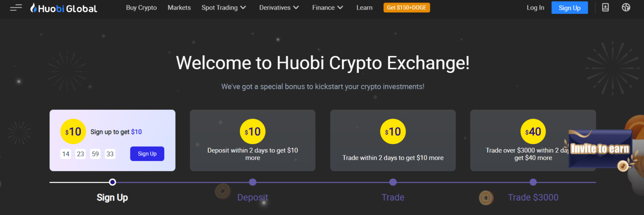Screen dimensions: 644x215
Task: Click the Huobi Global flame logo
Action: tap(34, 8)
